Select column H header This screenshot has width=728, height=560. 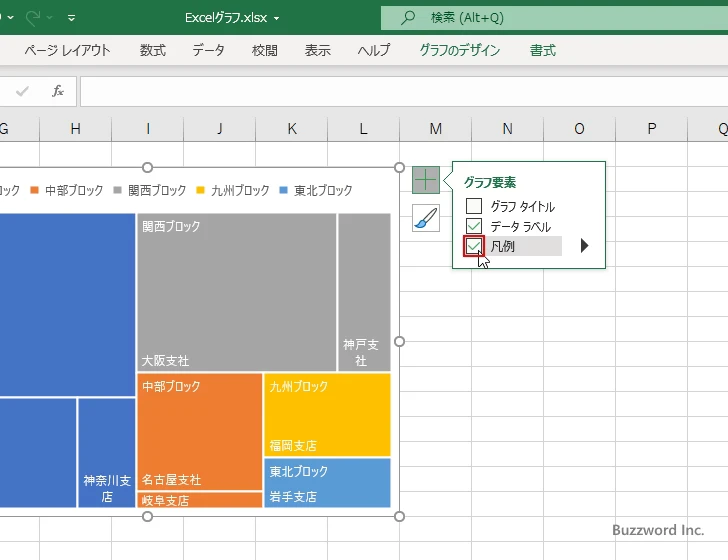(76, 129)
